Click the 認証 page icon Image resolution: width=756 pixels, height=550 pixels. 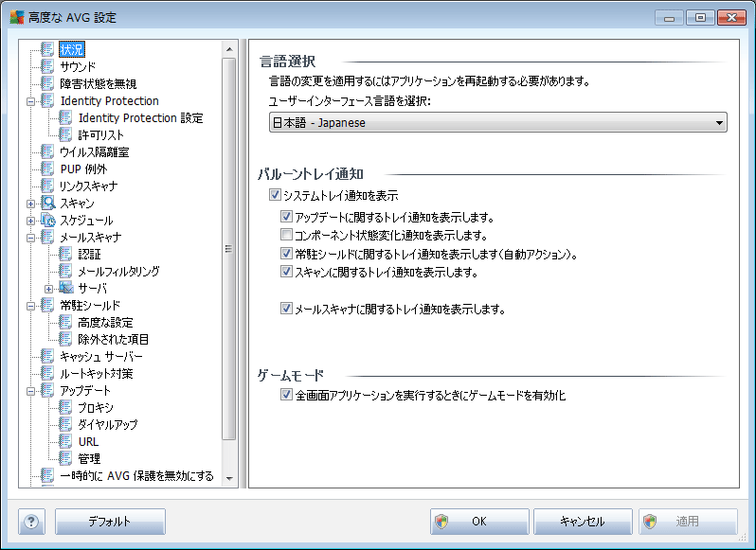65,254
